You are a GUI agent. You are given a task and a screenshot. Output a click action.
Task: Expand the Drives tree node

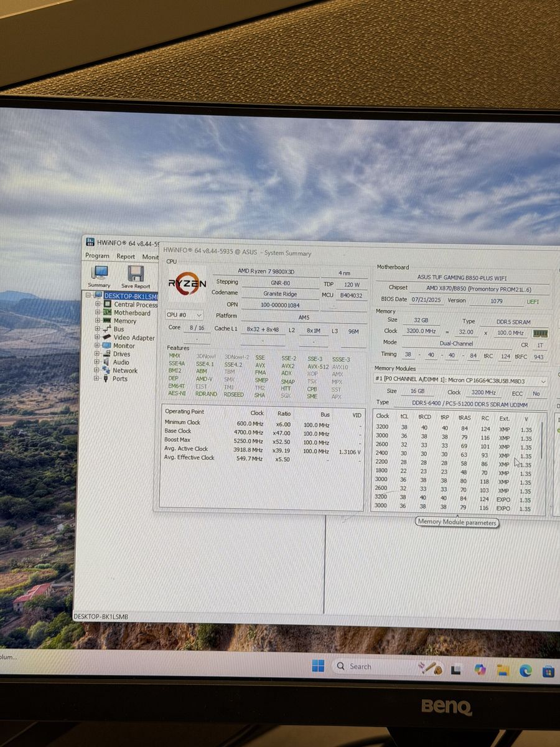pos(98,354)
